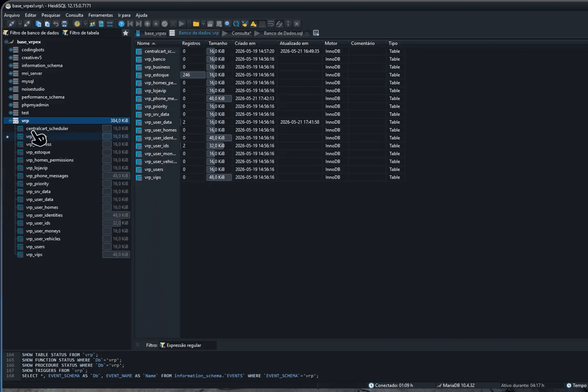Sort by the Motor column header

click(x=336, y=43)
